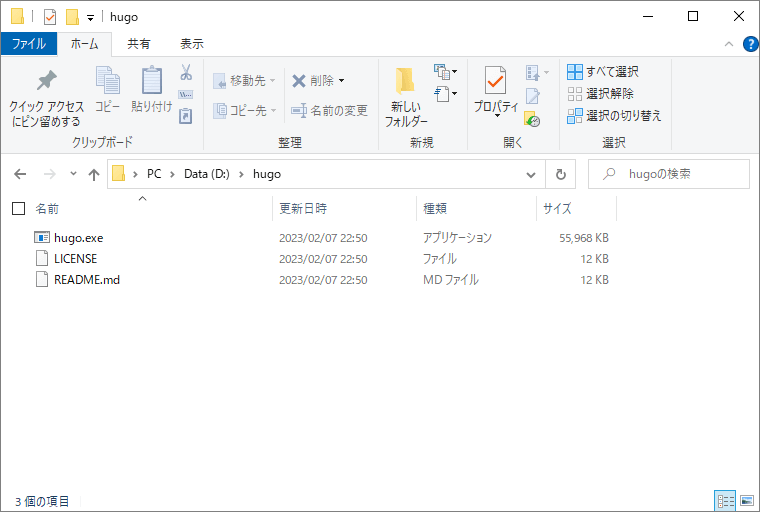Click 選択の切り替え button
Image resolution: width=760 pixels, height=512 pixels.
click(614, 116)
